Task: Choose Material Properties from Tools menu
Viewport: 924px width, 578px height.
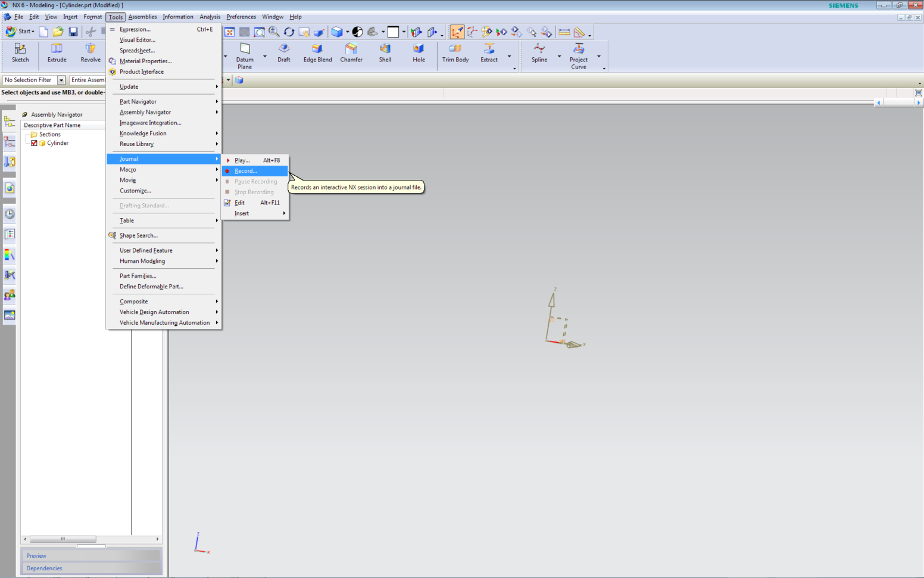Action: (x=164, y=61)
